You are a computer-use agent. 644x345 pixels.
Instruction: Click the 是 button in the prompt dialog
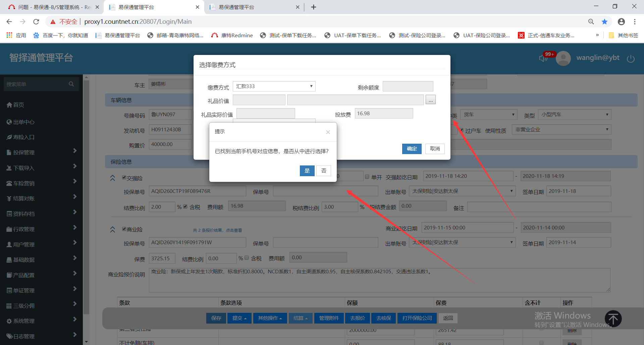pos(307,171)
